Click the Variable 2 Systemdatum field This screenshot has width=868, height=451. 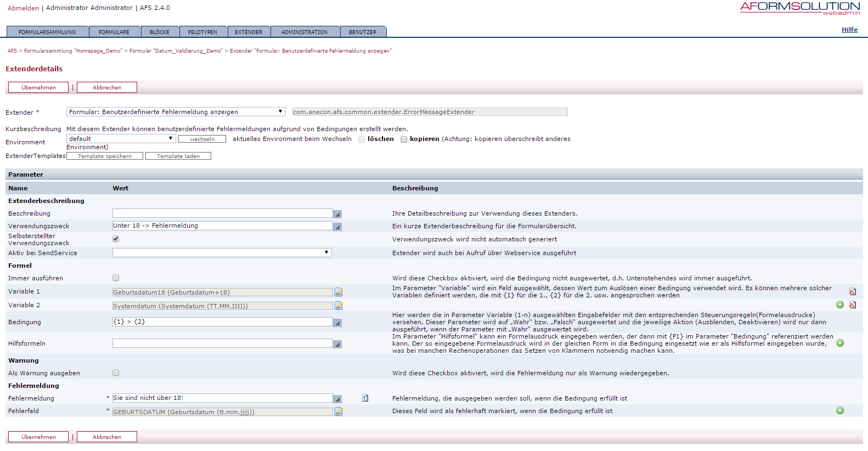pos(223,306)
